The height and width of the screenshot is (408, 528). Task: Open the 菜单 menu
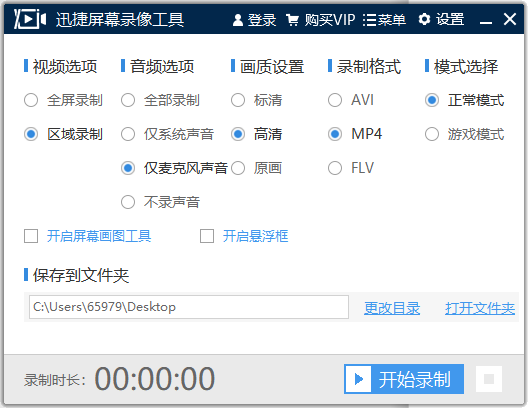[x=384, y=20]
